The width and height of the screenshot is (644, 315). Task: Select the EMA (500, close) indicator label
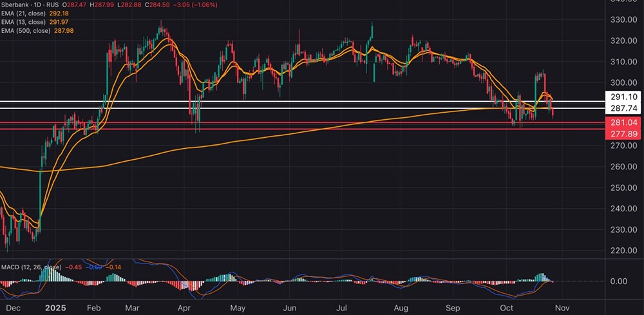click(24, 31)
